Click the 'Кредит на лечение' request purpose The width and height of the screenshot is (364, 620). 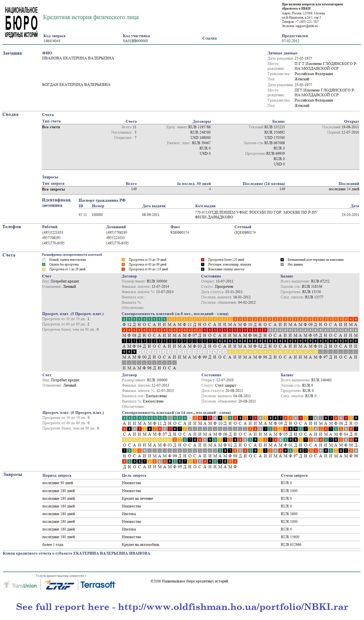point(137,498)
